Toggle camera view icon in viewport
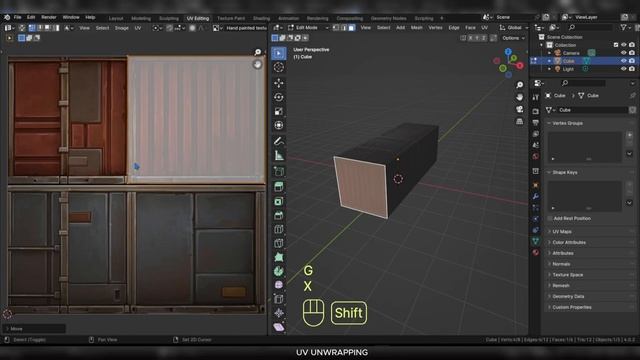640x360 pixels. [x=520, y=109]
